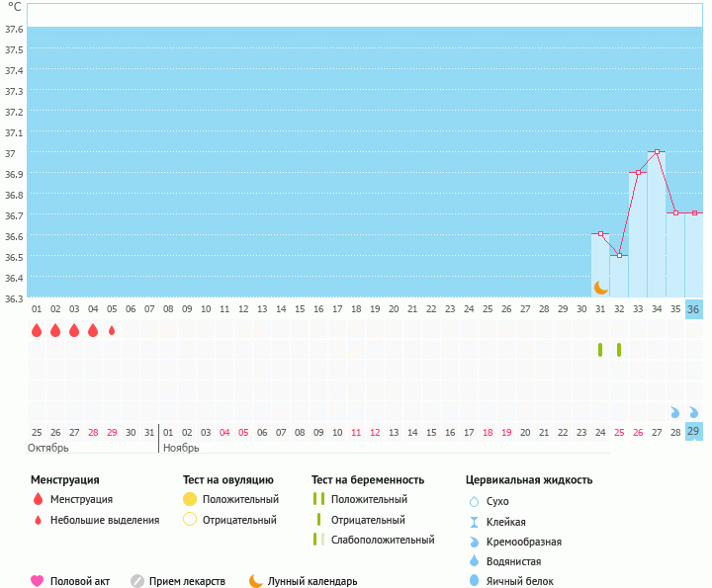Click the 'Яичный белок' drop icon
The width and height of the screenshot is (712, 588).
click(x=474, y=581)
